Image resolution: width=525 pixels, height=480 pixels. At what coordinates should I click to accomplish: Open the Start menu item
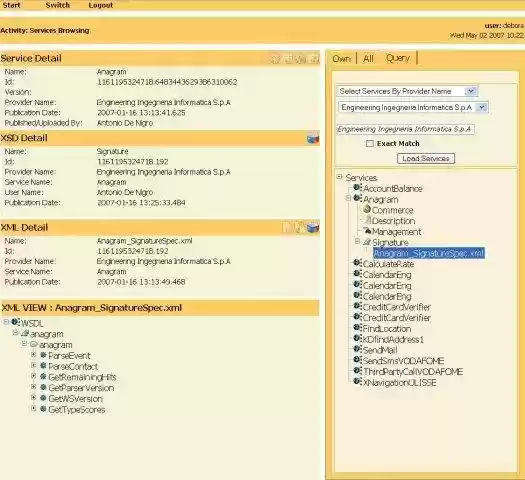[11, 5]
